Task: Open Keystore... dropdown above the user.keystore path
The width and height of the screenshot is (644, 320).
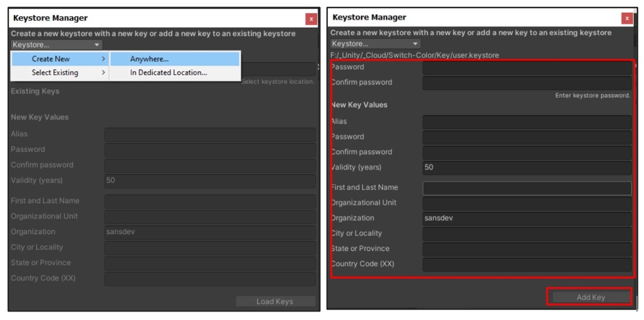Action: click(x=375, y=44)
